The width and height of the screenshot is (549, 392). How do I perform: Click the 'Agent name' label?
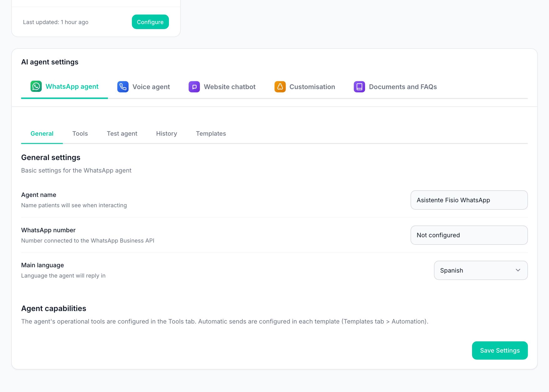pyautogui.click(x=39, y=195)
